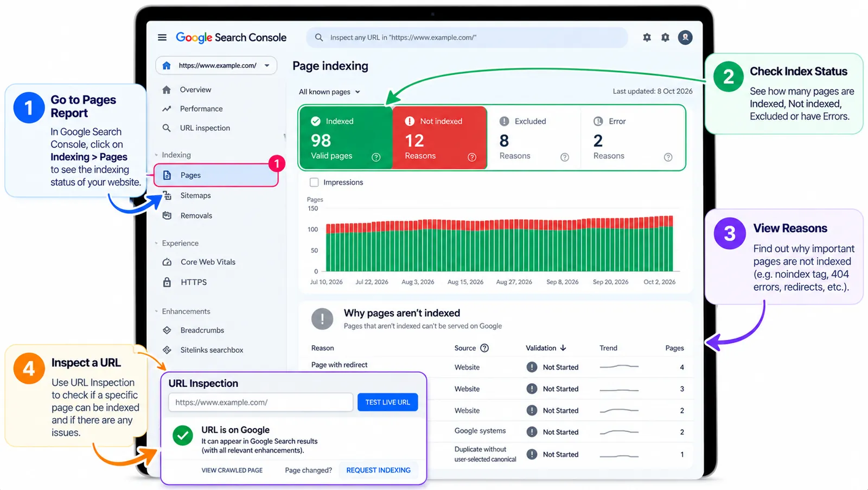The width and height of the screenshot is (868, 490).
Task: Collapse the Enhancements section
Action: (x=182, y=311)
